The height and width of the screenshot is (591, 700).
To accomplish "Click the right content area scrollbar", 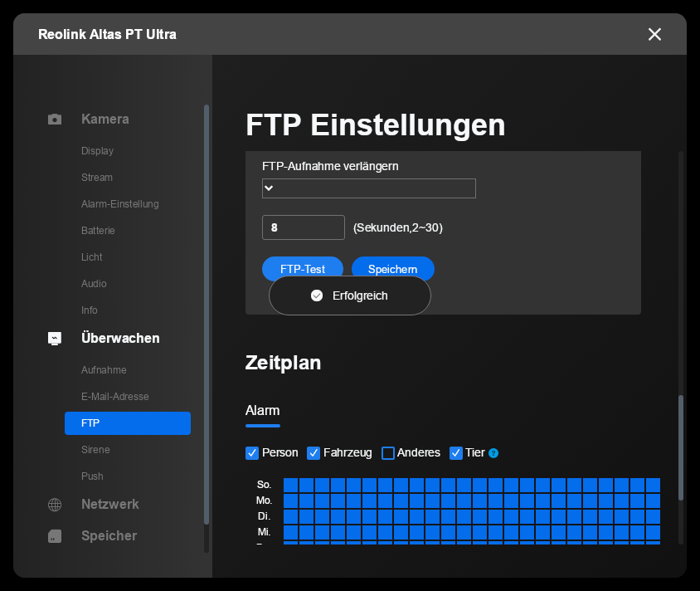I will [681, 447].
